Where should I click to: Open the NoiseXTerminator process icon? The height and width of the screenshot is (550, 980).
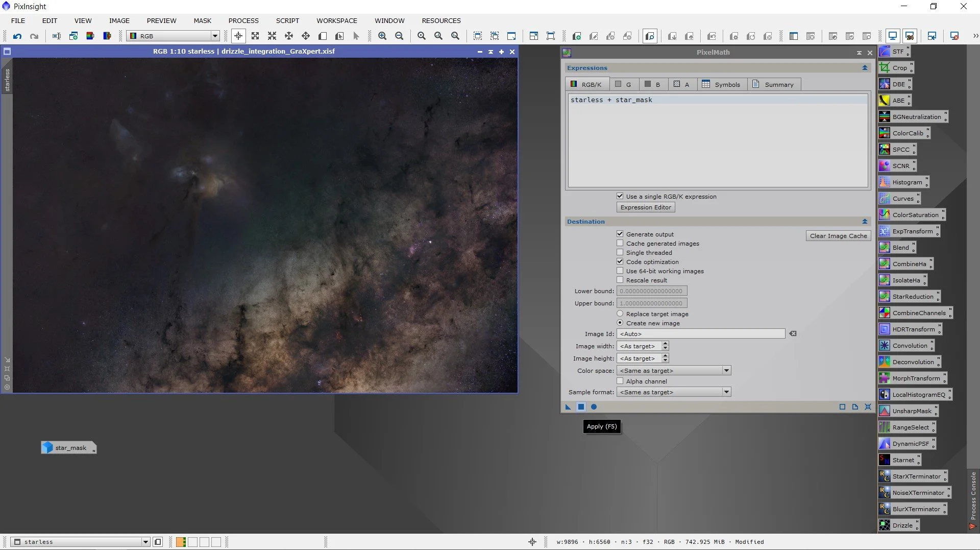(x=915, y=493)
